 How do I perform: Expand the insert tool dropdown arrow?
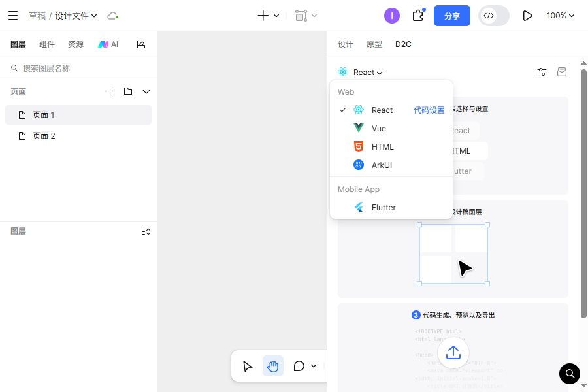tap(276, 16)
